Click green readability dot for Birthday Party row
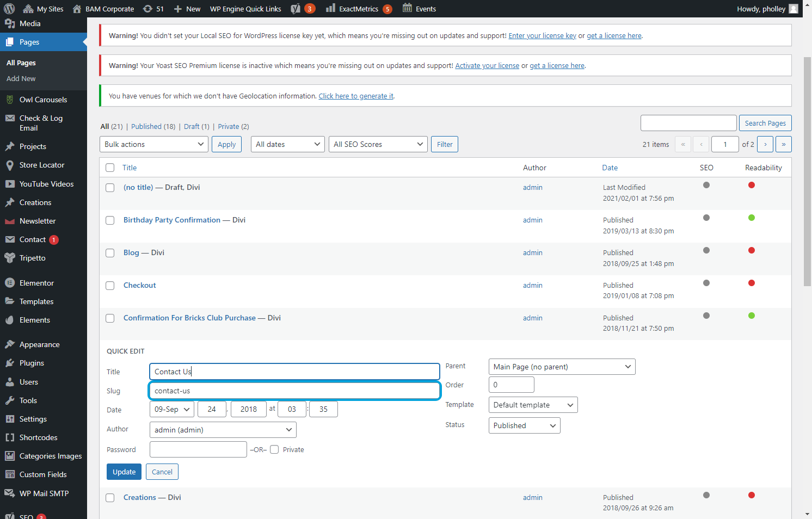Screen dimensions: 812x519 click(752, 218)
